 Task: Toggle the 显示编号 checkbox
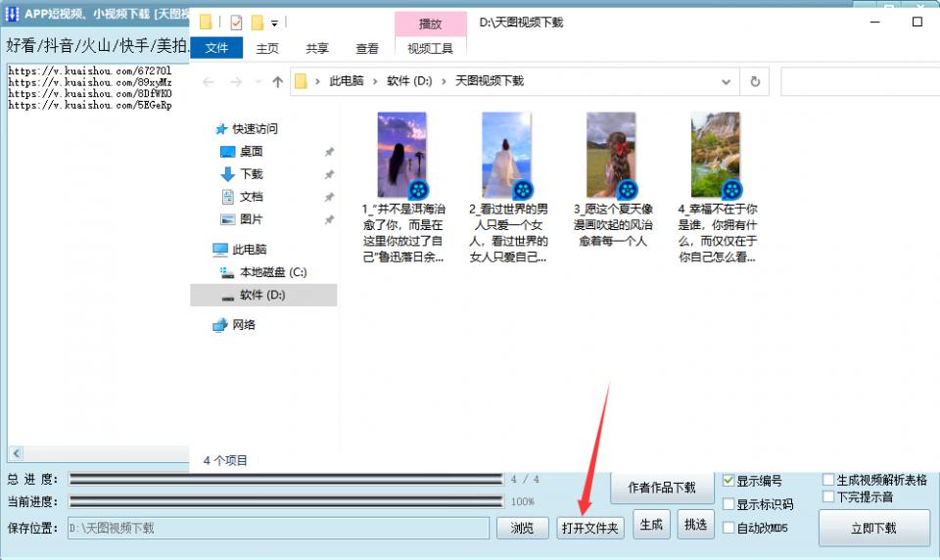click(728, 481)
